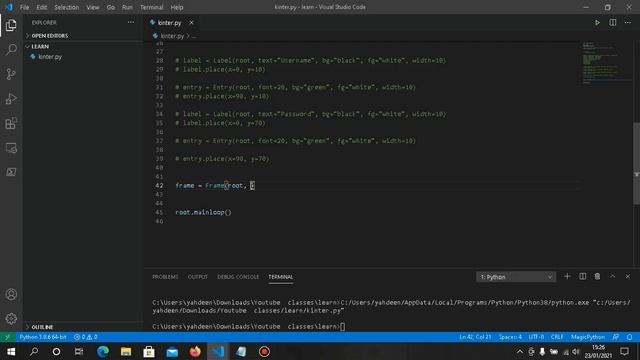The height and width of the screenshot is (360, 640).
Task: Open the Run menu
Action: tap(127, 7)
